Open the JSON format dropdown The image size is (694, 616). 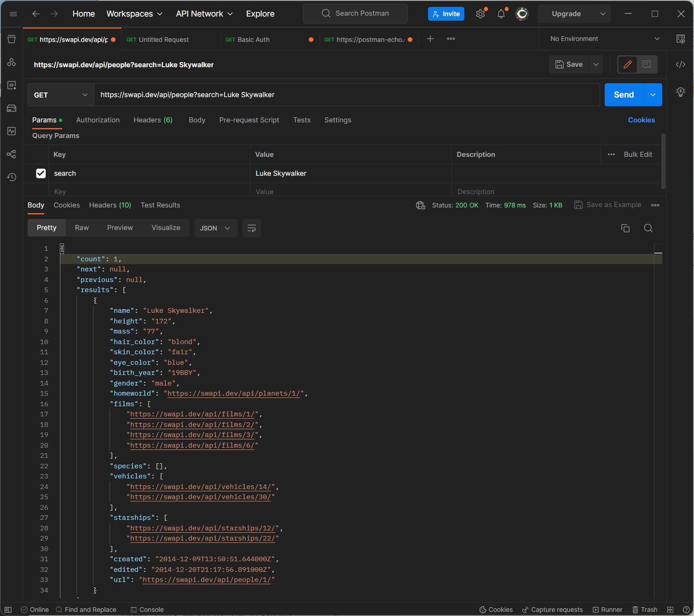pos(215,228)
